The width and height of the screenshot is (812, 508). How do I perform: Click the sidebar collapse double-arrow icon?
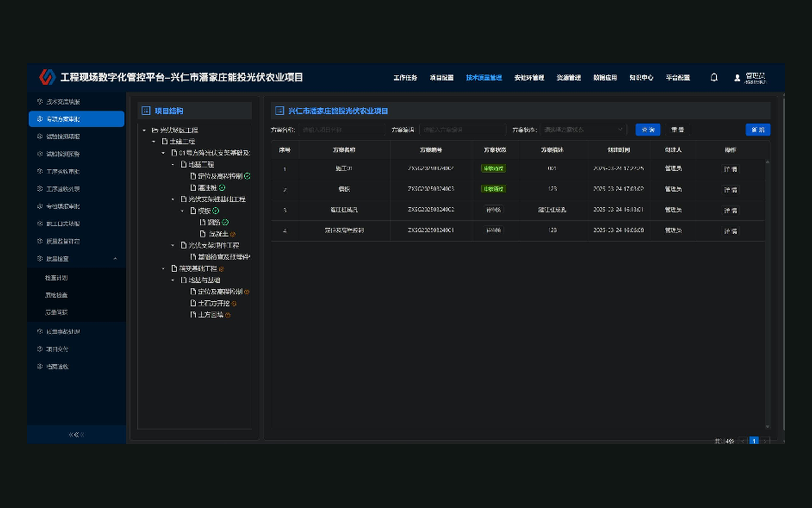(76, 435)
